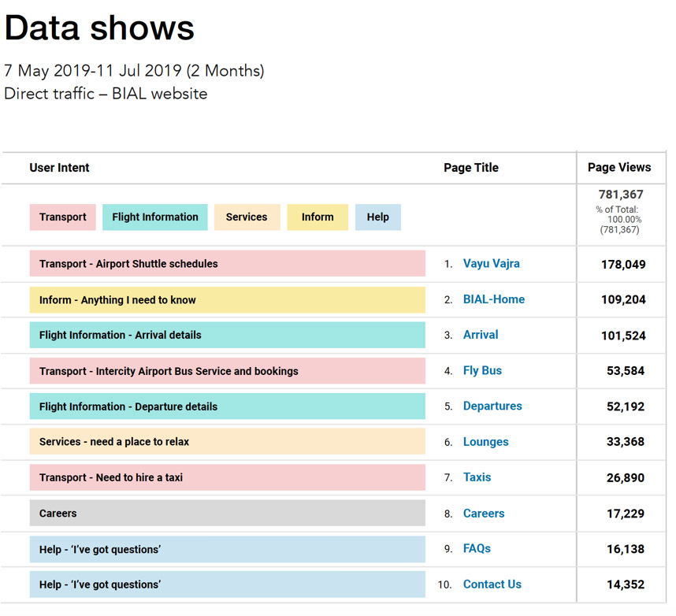Click the Page Views column header
The width and height of the screenshot is (676, 616).
(x=619, y=168)
